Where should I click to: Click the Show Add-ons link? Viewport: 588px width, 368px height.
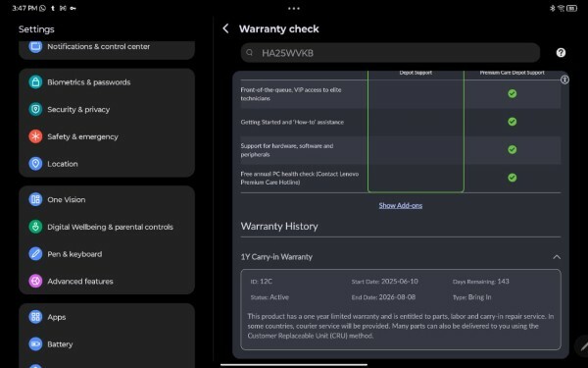coord(401,205)
